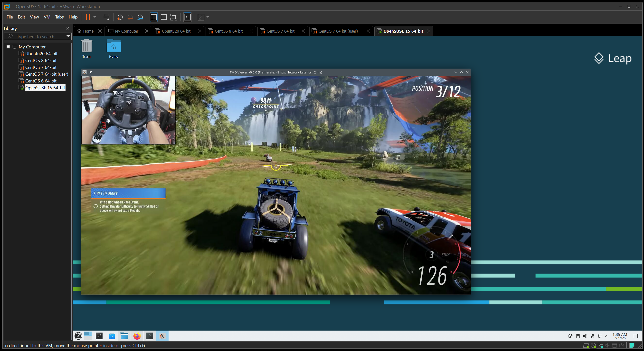Open the View menu
644x351 pixels.
coord(34,17)
